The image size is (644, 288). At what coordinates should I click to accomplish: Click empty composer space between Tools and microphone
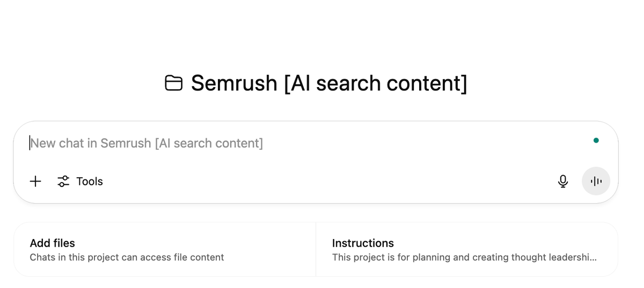322,182
